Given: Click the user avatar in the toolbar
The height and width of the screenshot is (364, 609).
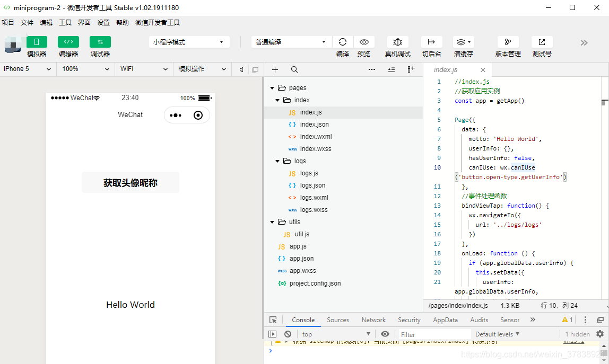Looking at the screenshot, I should [13, 44].
